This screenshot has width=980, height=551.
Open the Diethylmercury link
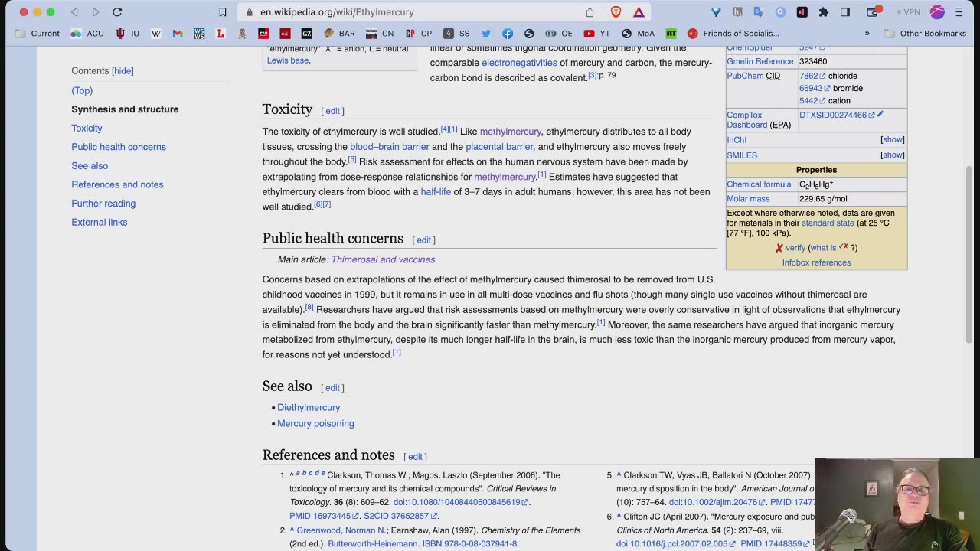coord(309,408)
